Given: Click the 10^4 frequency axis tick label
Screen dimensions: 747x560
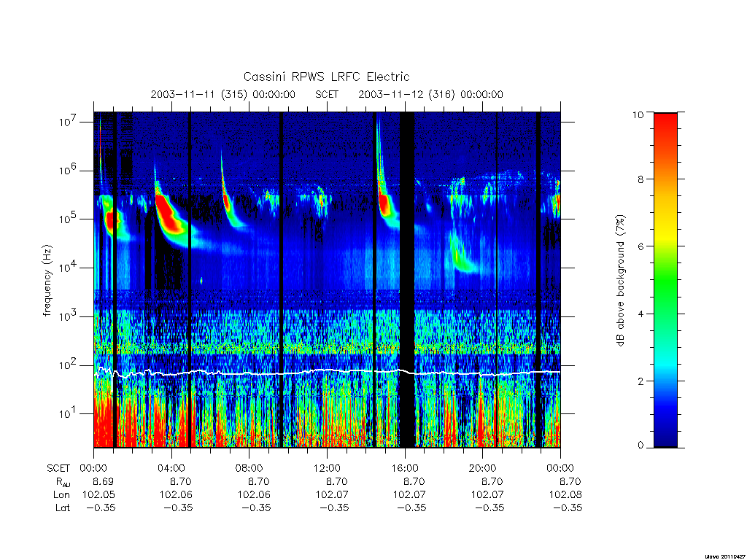Looking at the screenshot, I should click(x=69, y=267).
